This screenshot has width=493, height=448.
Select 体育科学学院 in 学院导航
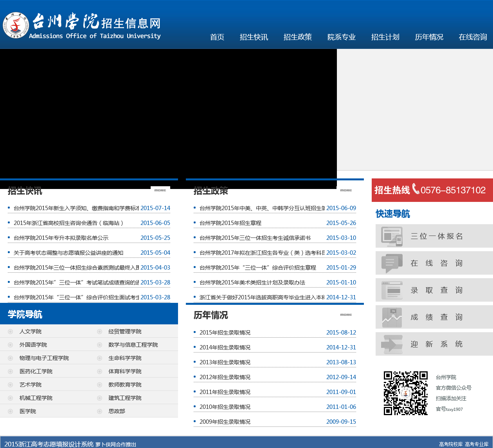tap(125, 371)
